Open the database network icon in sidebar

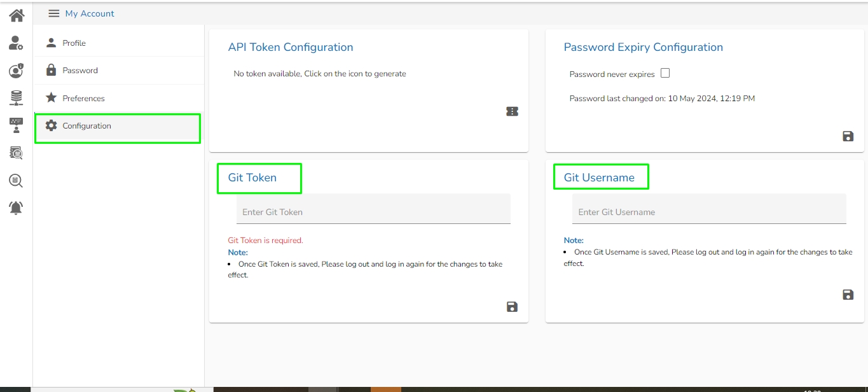pyautogui.click(x=16, y=97)
